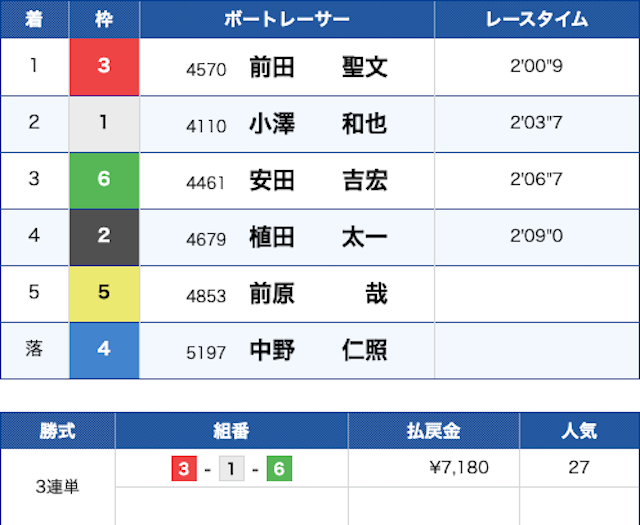Click the payout amount ¥7,180
The height and width of the screenshot is (525, 640).
click(x=457, y=467)
